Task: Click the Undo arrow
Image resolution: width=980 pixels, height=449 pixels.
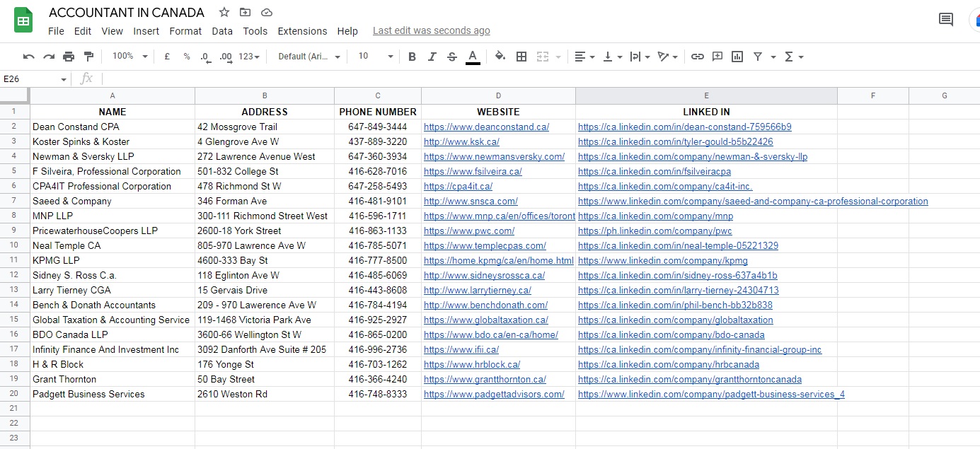Action: 29,57
